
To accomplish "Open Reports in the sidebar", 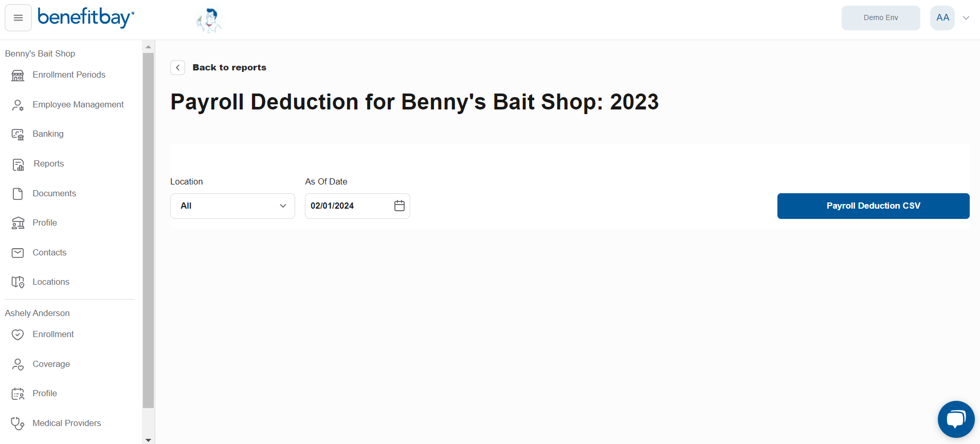I will 49,164.
